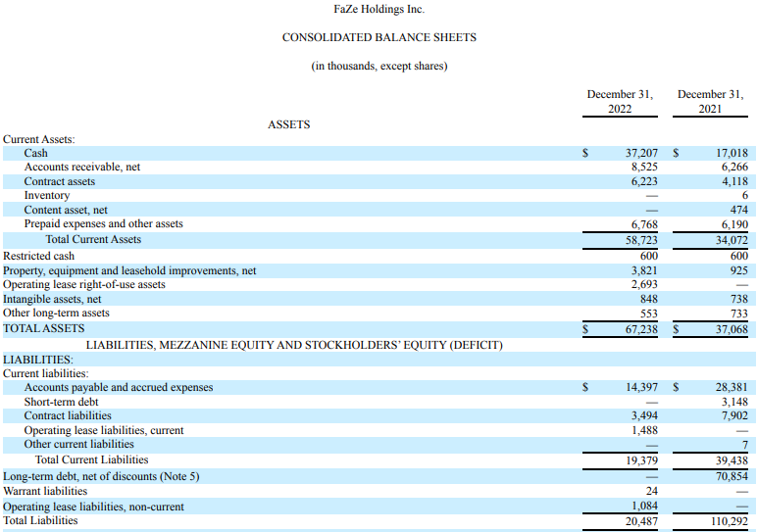Screen dimensions: 757x532
Task: Click prepaid expenses value 6,190
Action: 734,224
